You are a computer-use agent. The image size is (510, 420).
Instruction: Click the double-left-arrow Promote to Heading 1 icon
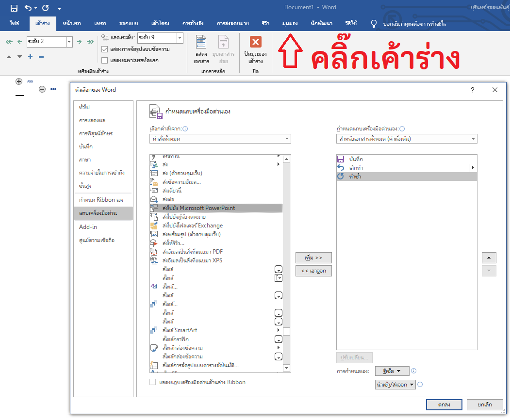tap(9, 42)
